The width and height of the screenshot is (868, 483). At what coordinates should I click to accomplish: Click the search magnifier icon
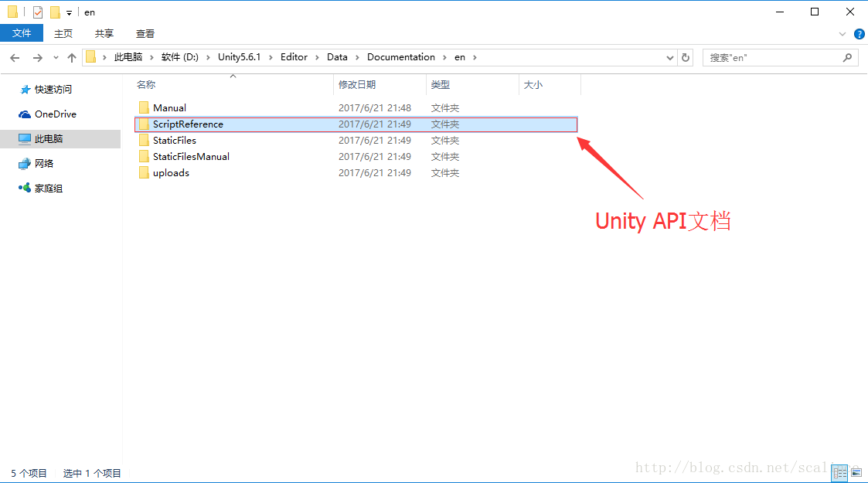[x=847, y=57]
